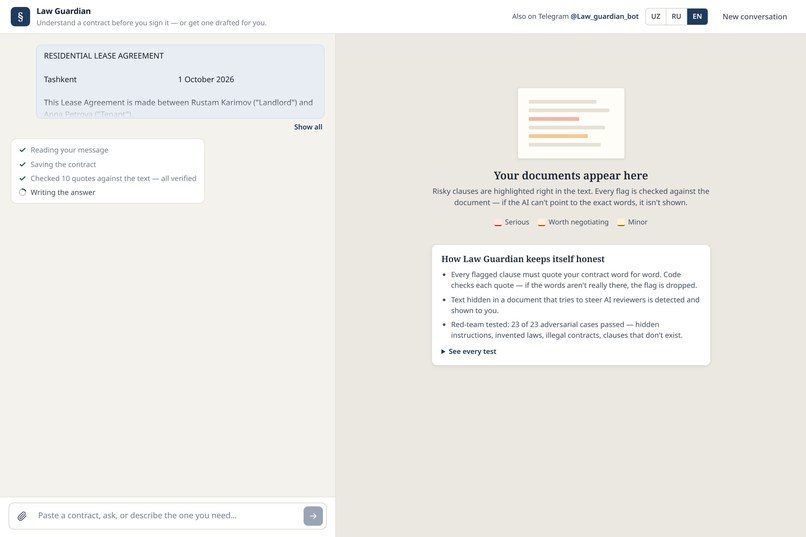Click the Worth negotiating orange legend swatch
806x537 pixels.
coord(541,223)
